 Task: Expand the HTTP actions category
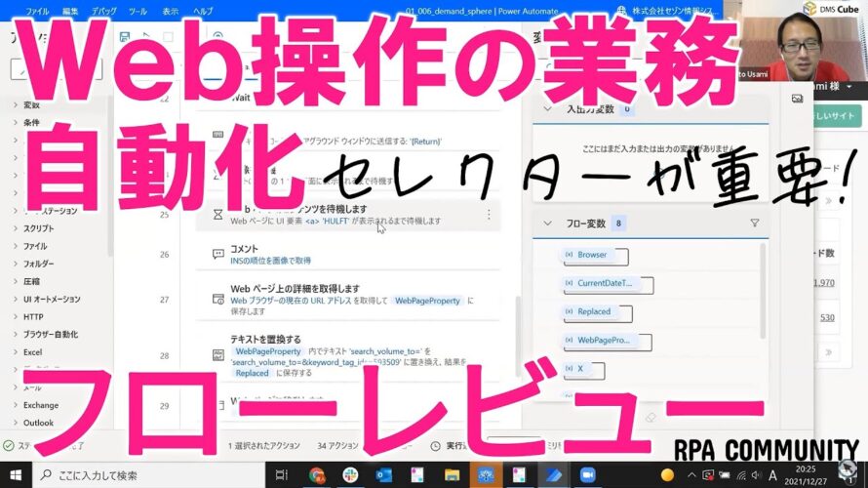(16, 317)
